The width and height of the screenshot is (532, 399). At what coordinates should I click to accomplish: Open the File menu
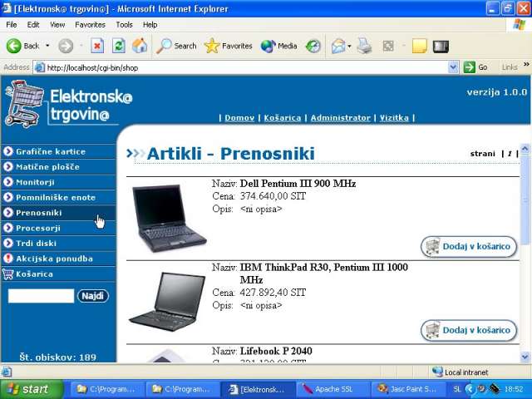pyautogui.click(x=11, y=25)
